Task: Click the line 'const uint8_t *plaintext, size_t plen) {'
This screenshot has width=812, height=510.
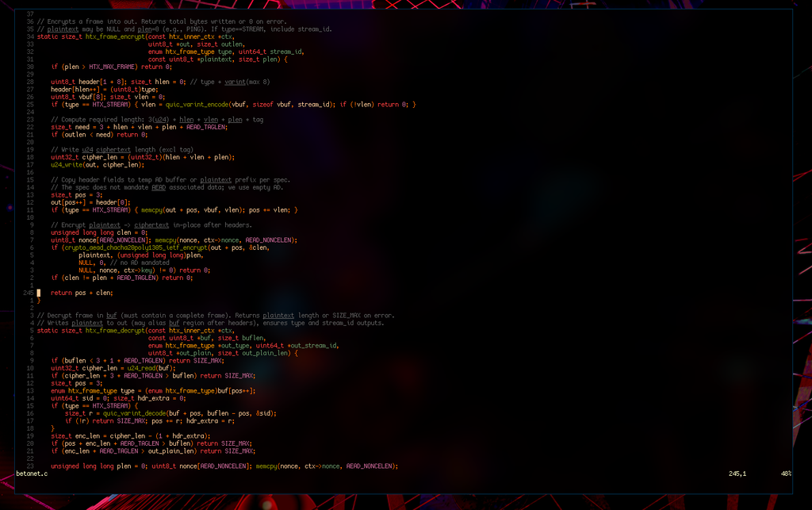Action: [217, 59]
